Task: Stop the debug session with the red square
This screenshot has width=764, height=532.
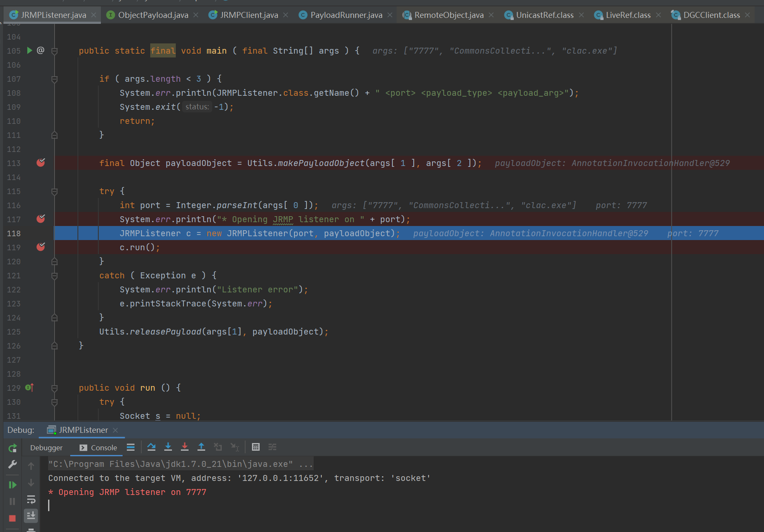Action: coord(12,518)
